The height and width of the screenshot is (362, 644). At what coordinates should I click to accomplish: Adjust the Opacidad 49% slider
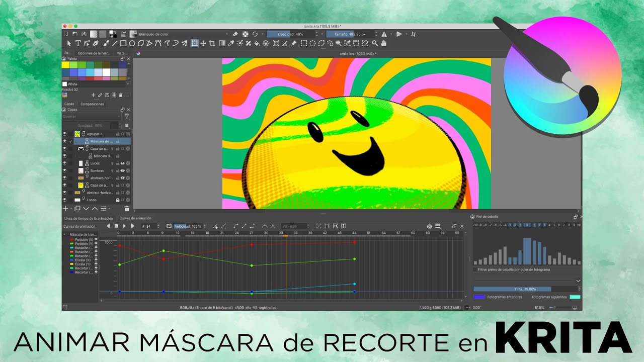coord(290,34)
